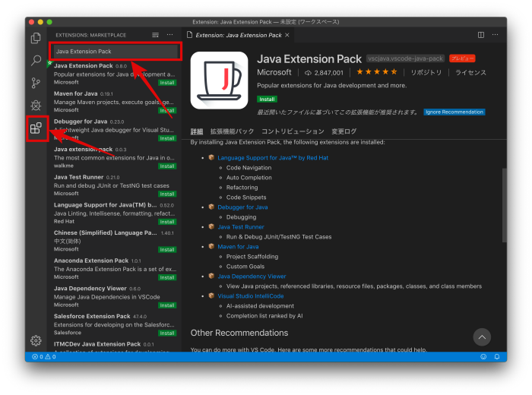Switch to the 変更ログ tab
The image size is (532, 395).
point(344,131)
